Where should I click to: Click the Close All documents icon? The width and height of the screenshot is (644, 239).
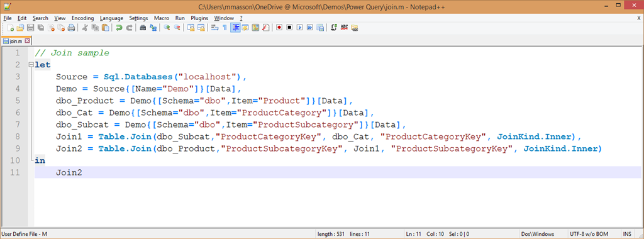[61, 28]
